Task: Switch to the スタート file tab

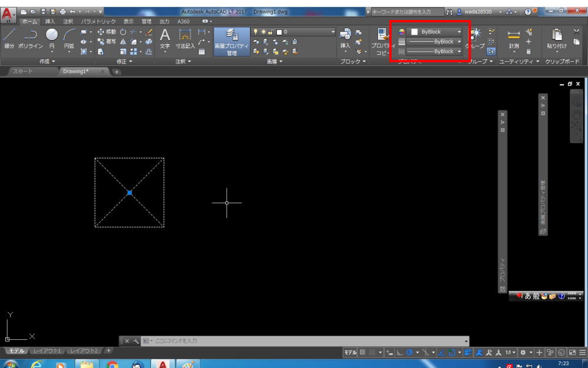Action: [x=24, y=71]
